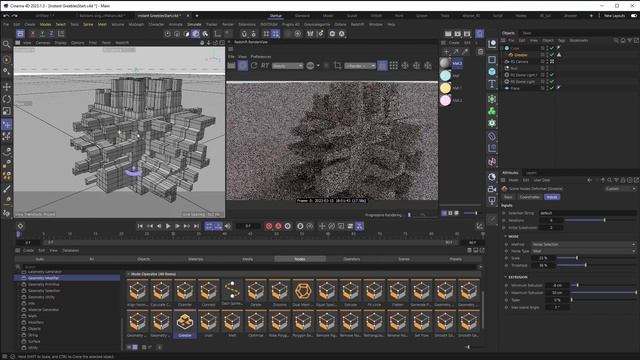The width and height of the screenshot is (640, 360).
Task: Open the Inputs tab in Attributes
Action: pyautogui.click(x=552, y=197)
